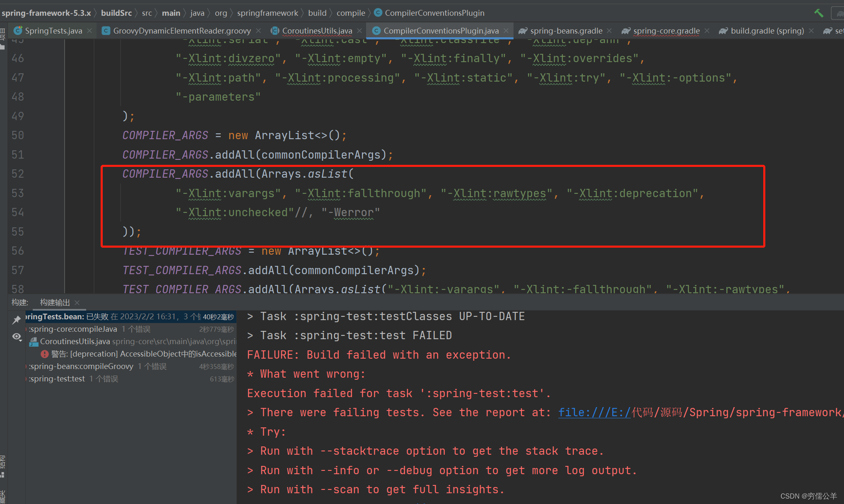The image size is (844, 504).
Task: Close the CompilerConventionsPlugin.java tab
Action: tap(506, 31)
